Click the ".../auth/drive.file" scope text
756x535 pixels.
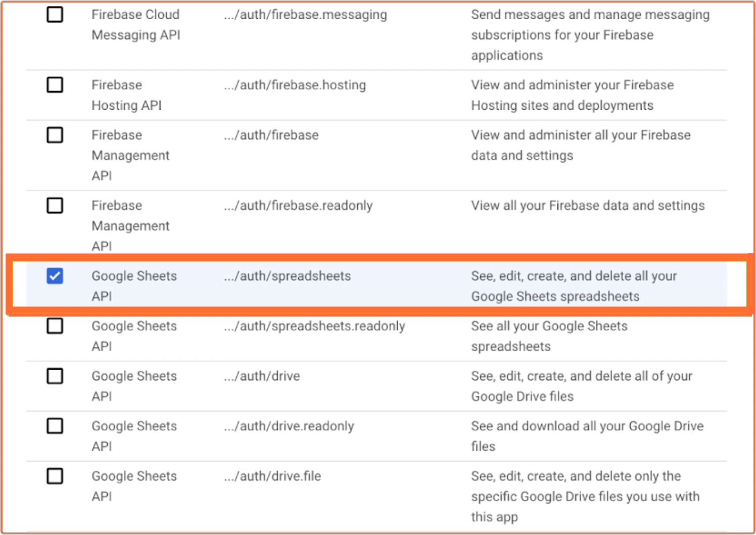pos(272,476)
